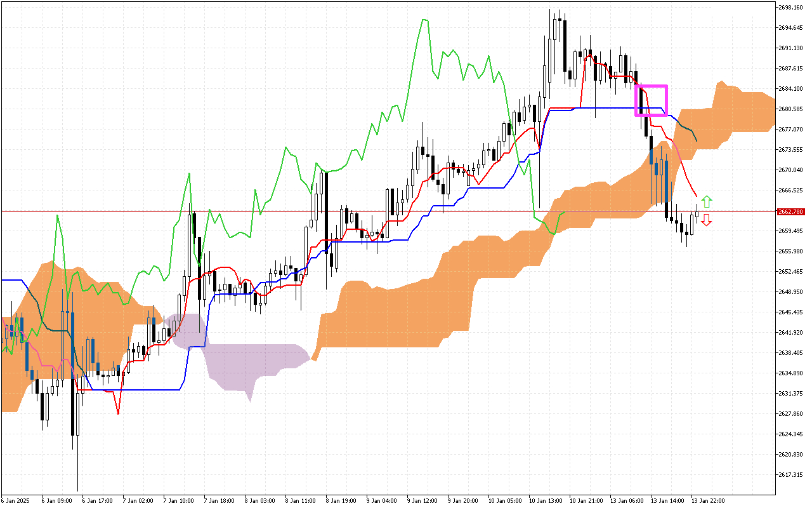Click the 2624.345 price scale value
This screenshot has height=508, width=812.
[x=791, y=434]
